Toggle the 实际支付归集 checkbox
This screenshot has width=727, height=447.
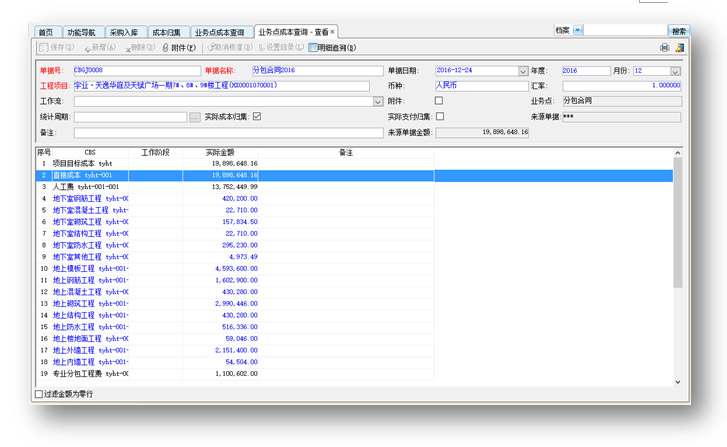click(440, 116)
